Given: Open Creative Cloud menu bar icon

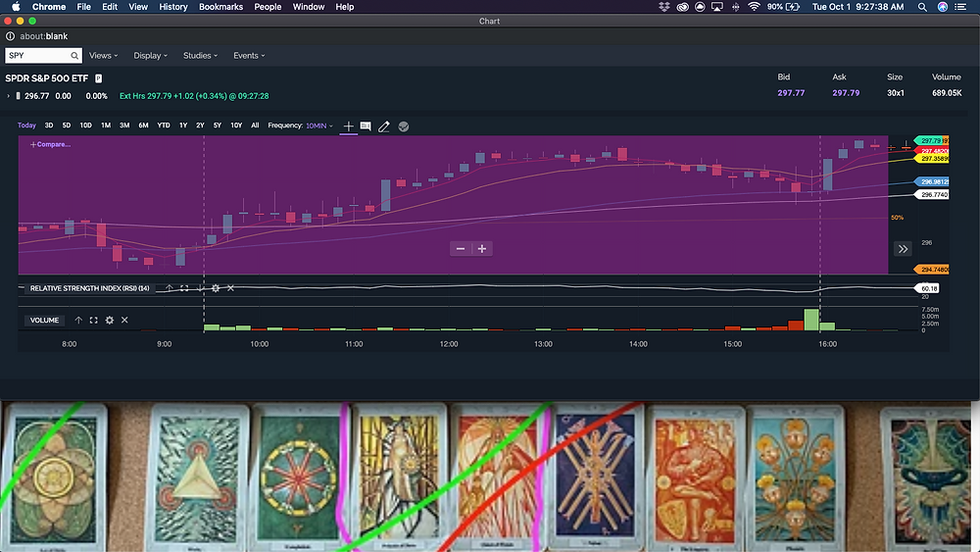Looking at the screenshot, I should pyautogui.click(x=682, y=7).
